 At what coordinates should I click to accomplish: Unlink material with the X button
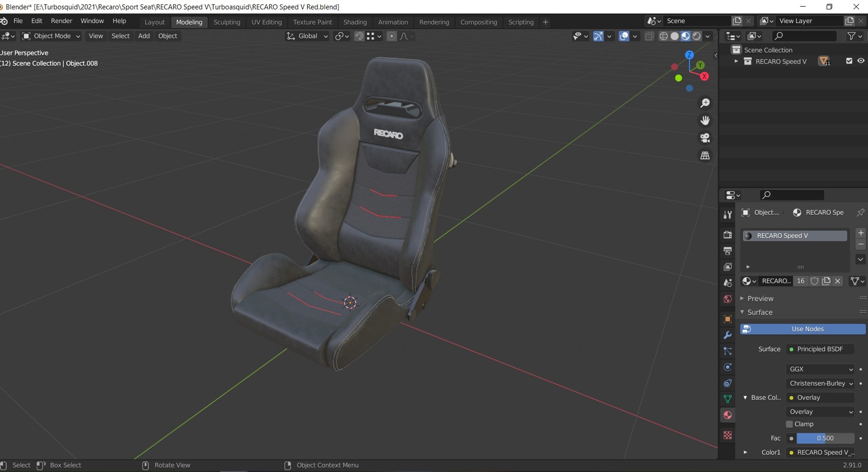(x=838, y=281)
